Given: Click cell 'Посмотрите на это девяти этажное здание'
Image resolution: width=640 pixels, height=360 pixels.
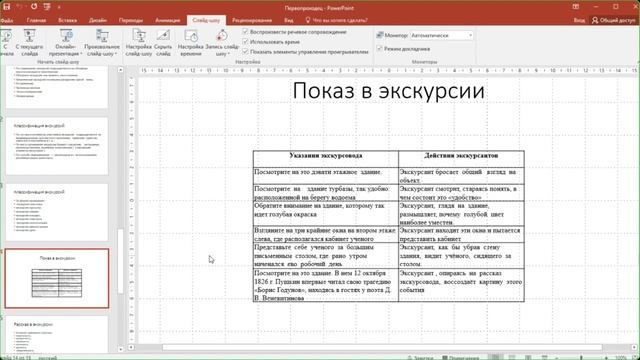Looking at the screenshot, I should [326, 176].
